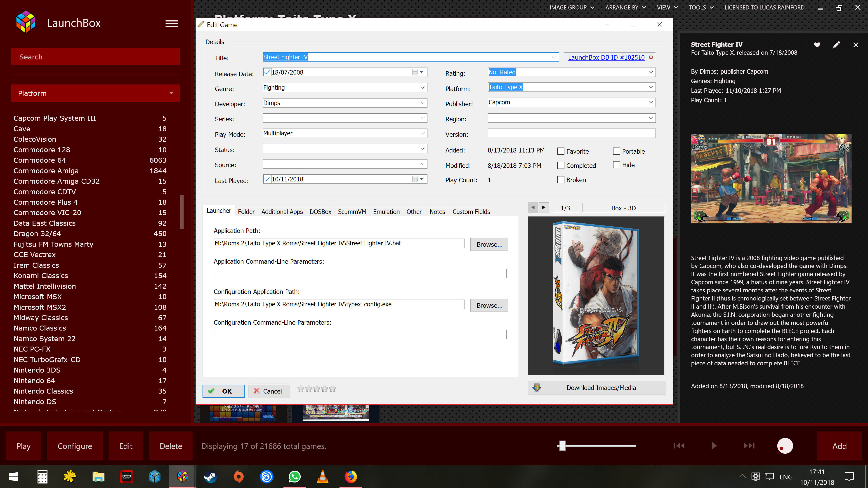Screen dimensions: 868x488
Task: Open Windows Start menu
Action: click(x=14, y=476)
